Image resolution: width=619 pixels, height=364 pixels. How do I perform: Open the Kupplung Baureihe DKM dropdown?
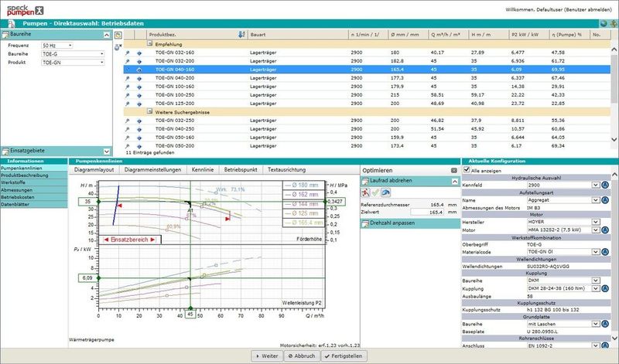[596, 281]
